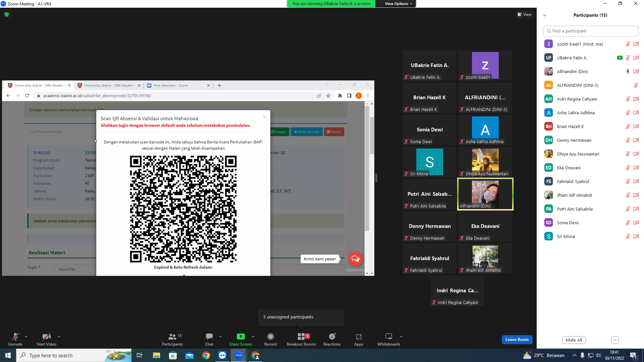Open File Explorer from the taskbar

[x=156, y=355]
